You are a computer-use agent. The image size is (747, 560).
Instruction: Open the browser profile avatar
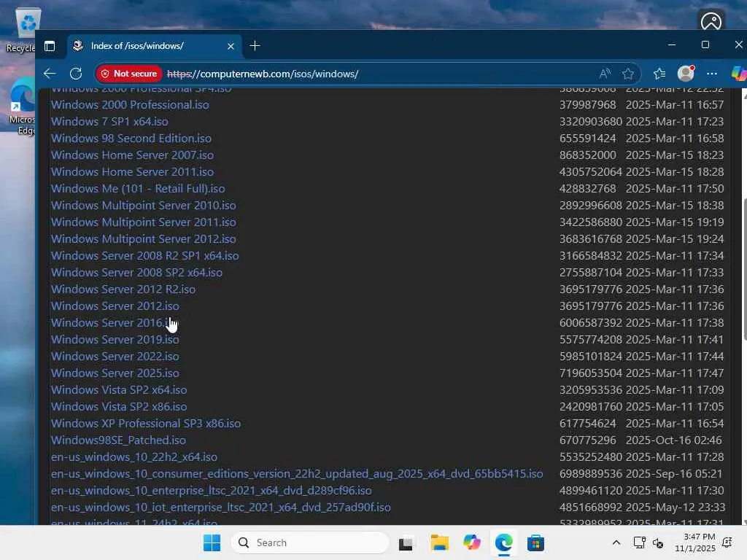(686, 74)
